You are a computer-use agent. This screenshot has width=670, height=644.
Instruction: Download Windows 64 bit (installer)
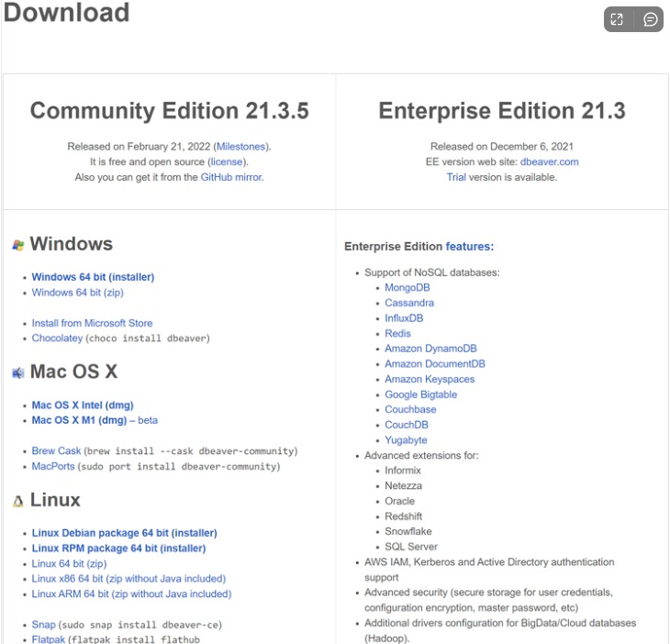[93, 277]
